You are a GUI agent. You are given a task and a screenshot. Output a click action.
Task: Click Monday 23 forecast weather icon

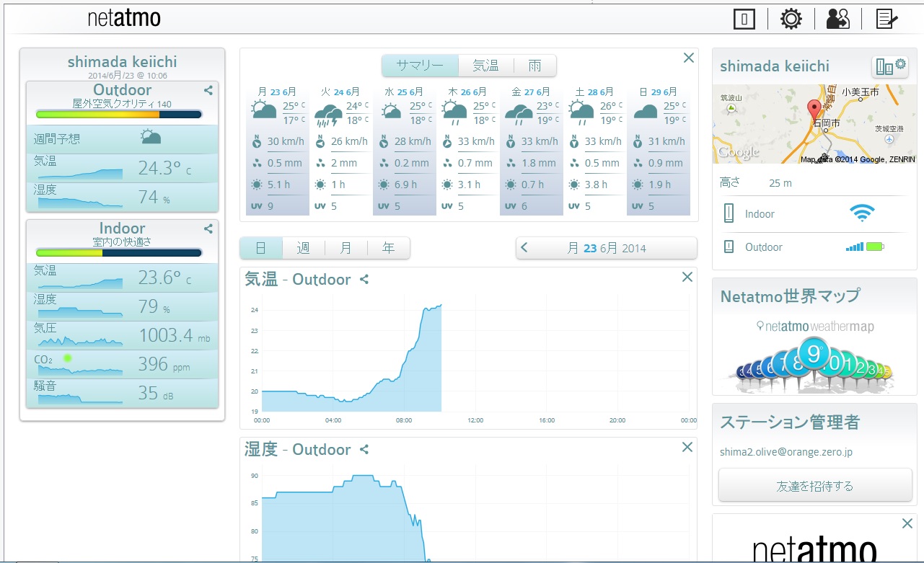point(264,111)
